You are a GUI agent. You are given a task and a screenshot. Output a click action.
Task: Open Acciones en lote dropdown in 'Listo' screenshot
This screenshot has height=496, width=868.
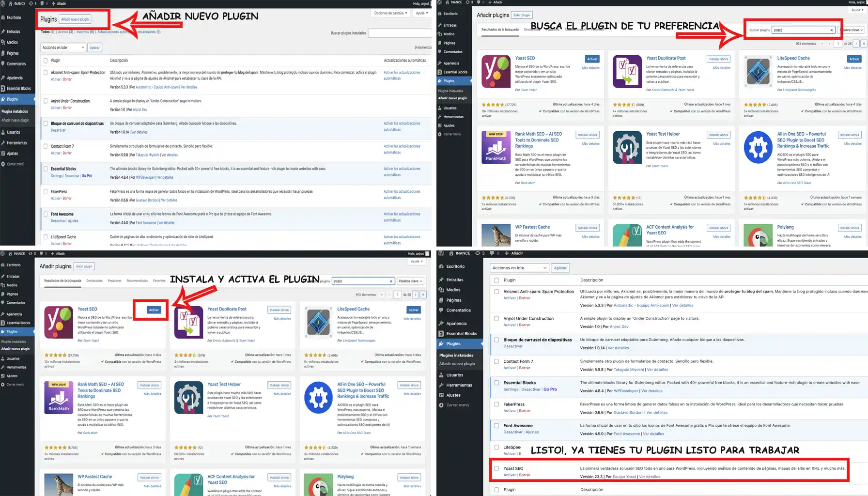(x=519, y=268)
